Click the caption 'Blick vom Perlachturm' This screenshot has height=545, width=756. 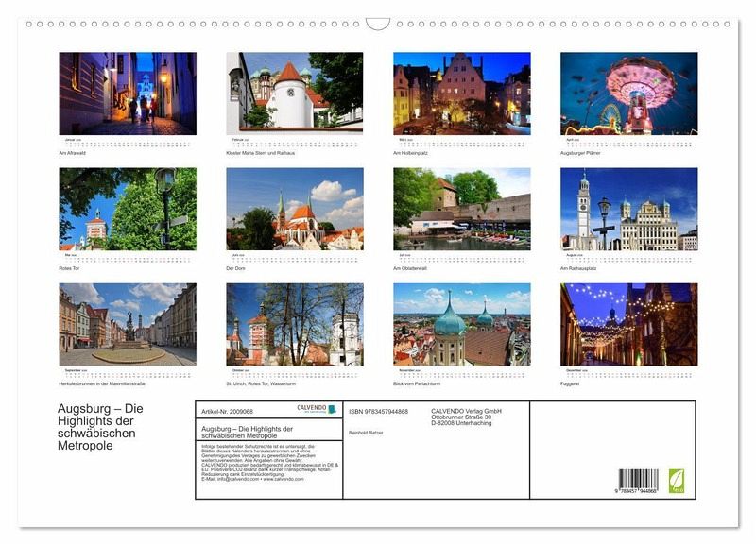pyautogui.click(x=417, y=384)
